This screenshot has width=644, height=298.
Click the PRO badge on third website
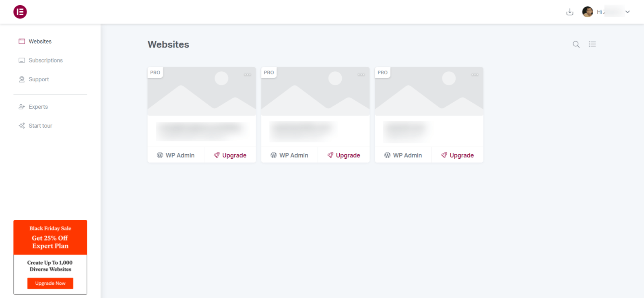[x=382, y=72]
